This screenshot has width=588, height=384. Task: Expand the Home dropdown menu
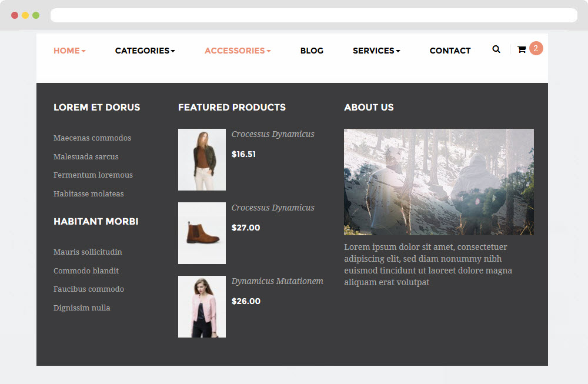69,51
